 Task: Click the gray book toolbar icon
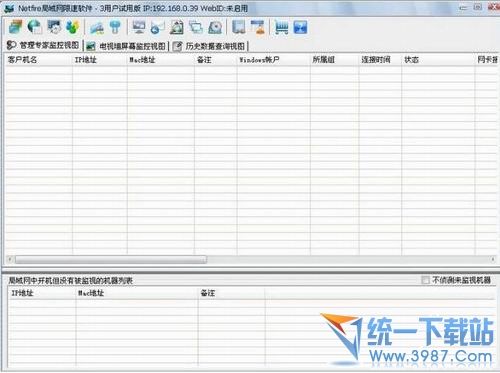pos(239,27)
